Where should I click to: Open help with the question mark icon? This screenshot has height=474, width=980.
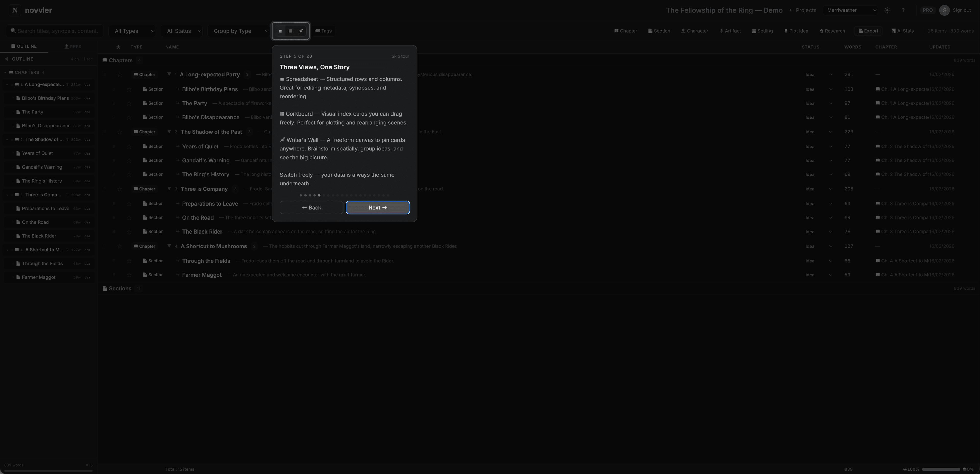903,10
